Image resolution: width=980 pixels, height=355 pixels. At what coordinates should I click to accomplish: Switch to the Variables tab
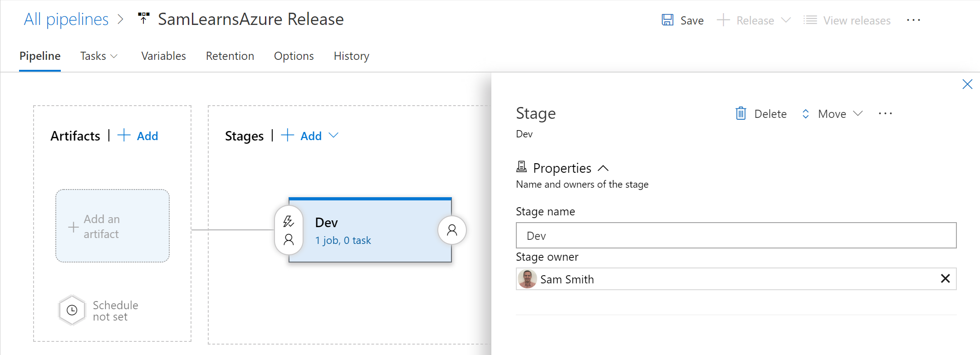coord(163,56)
